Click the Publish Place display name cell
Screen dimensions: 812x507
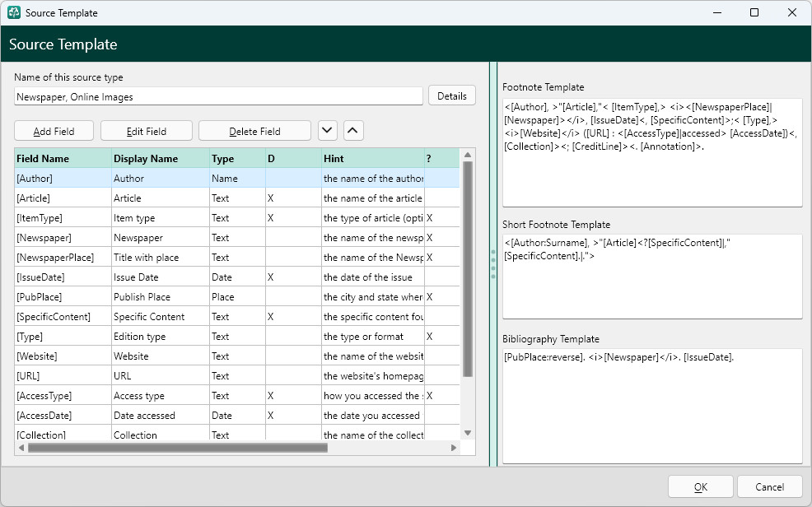(161, 297)
